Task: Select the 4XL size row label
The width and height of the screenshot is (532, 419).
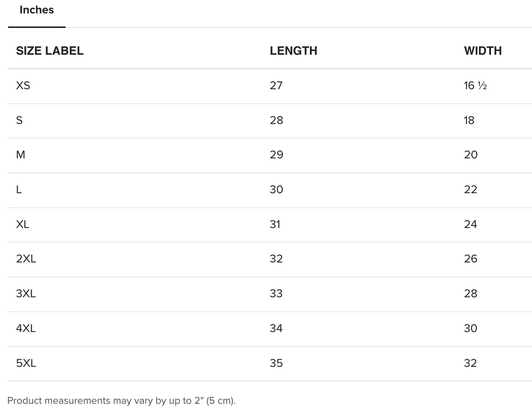Action: tap(26, 329)
